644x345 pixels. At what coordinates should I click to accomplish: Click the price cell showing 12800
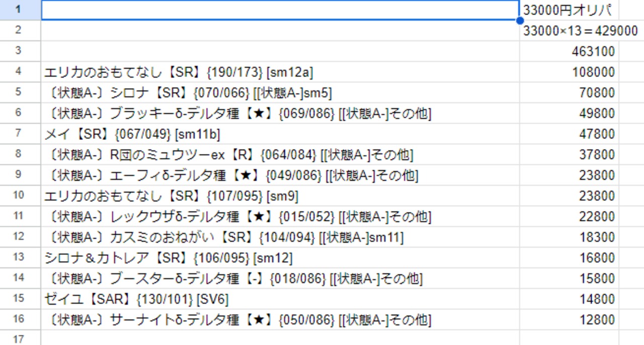coord(569,320)
